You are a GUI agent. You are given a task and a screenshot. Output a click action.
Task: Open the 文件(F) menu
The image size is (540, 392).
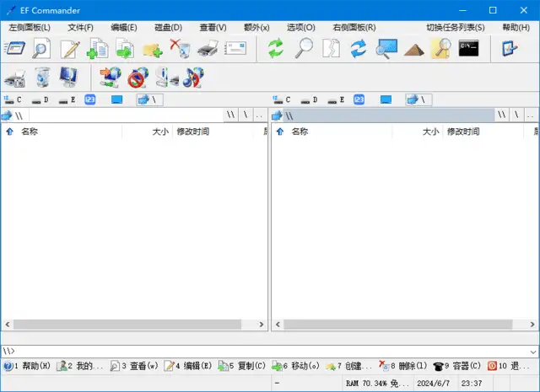point(80,27)
